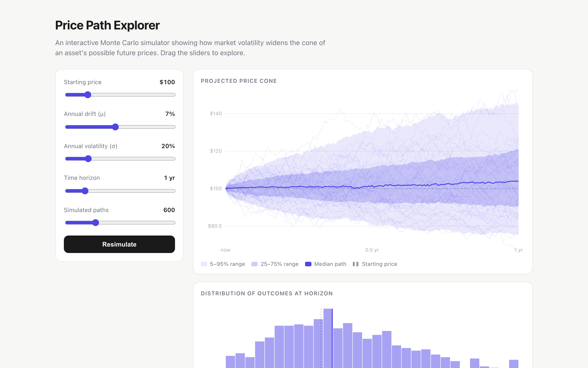588x368 pixels.
Task: Click the Distribution of Outcomes at Horizon title
Action: click(267, 293)
